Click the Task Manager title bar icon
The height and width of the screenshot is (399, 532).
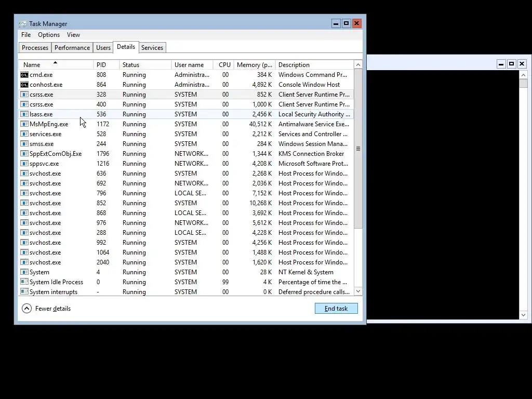[23, 24]
